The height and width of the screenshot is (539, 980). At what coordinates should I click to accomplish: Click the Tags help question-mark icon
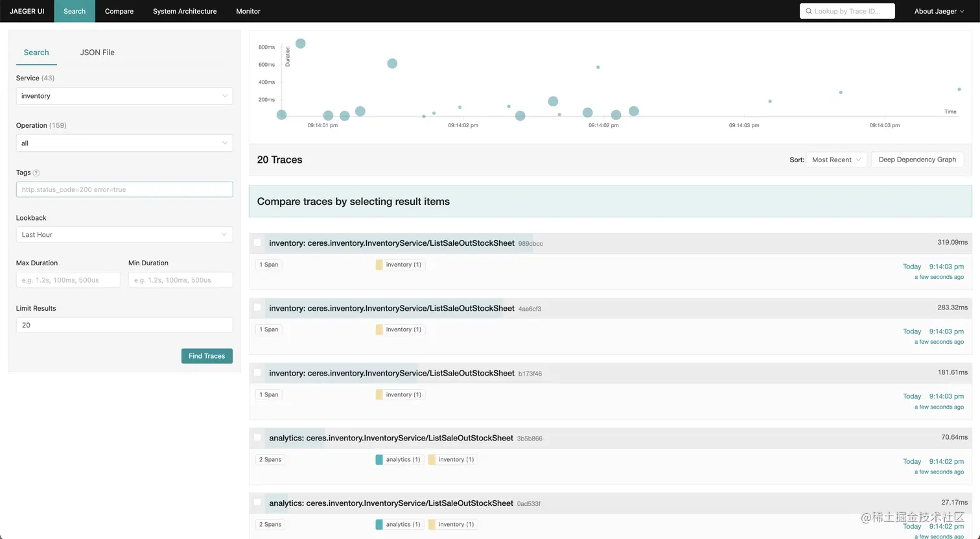pos(36,173)
